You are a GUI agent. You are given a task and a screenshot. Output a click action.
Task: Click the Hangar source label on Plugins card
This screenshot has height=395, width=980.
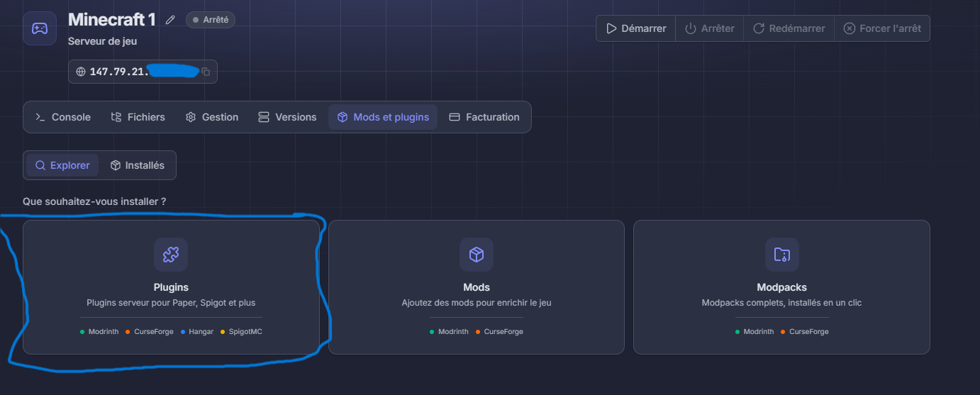tap(201, 332)
